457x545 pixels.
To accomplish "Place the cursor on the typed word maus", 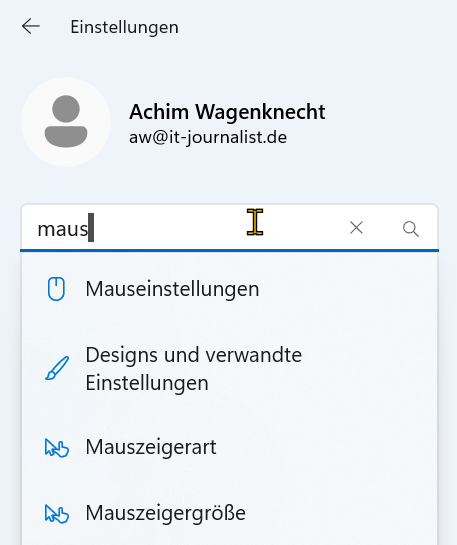I will [63, 229].
